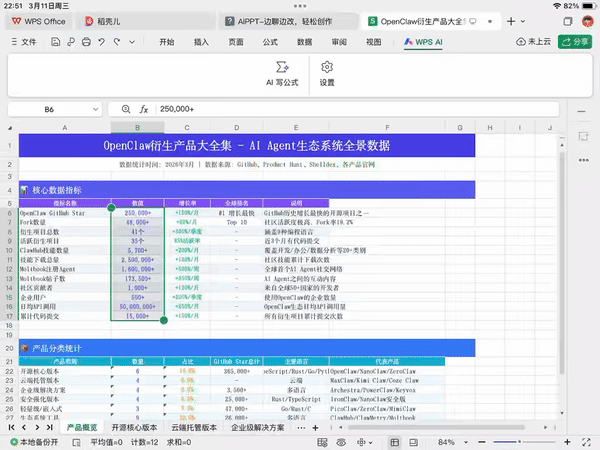The height and width of the screenshot is (450, 600).
Task: Click the select-all corner of the sheet
Action: tap(10, 128)
